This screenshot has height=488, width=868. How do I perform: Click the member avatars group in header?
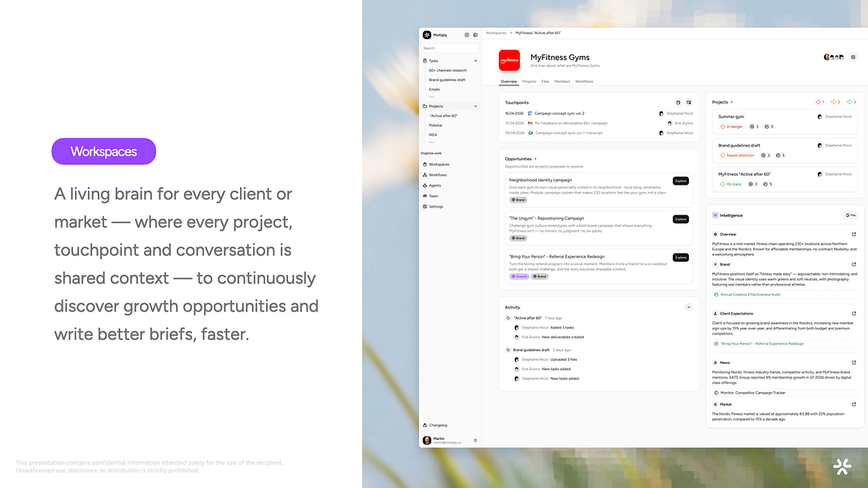click(834, 57)
